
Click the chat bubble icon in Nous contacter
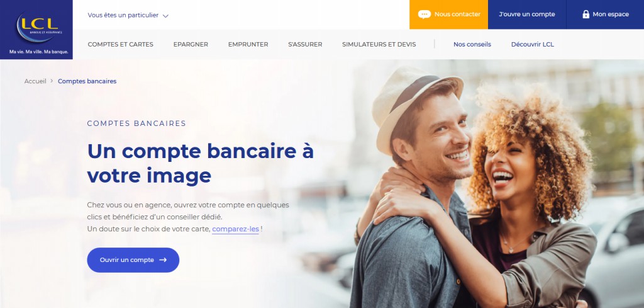pos(425,14)
